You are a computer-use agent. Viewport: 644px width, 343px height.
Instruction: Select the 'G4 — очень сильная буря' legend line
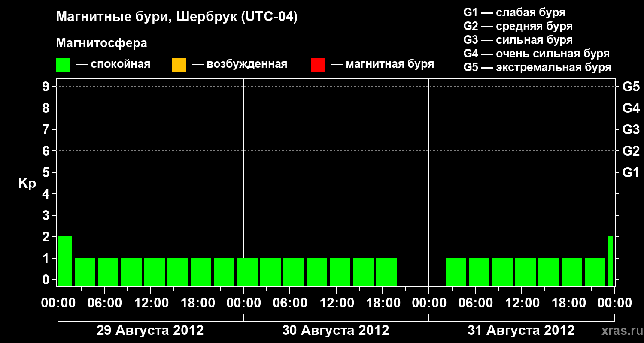point(536,54)
